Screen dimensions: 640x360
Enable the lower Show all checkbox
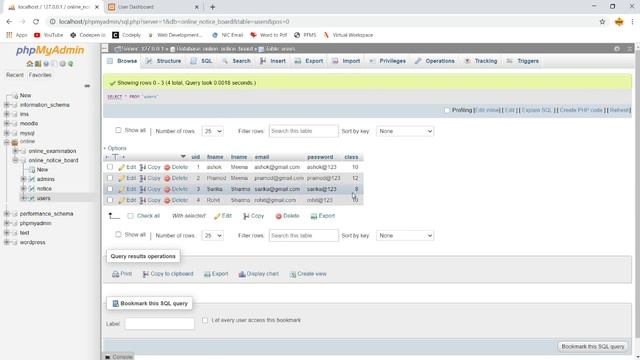tap(118, 235)
